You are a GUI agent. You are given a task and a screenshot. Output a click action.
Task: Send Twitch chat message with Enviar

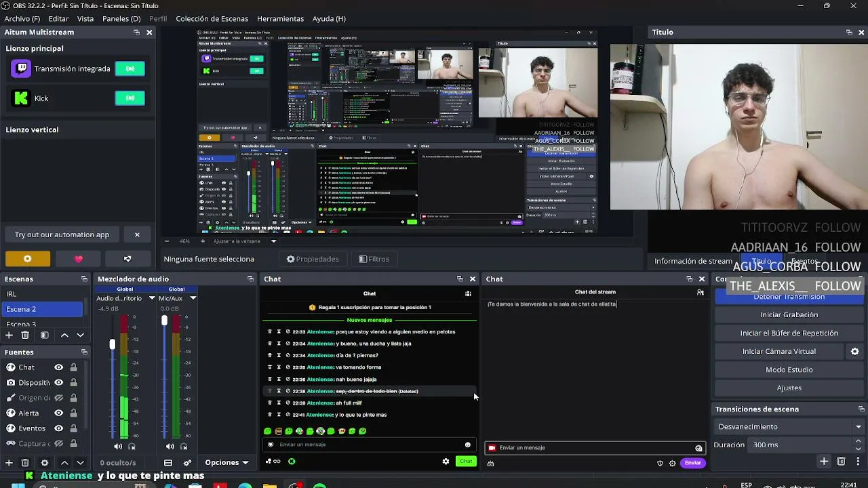coord(693,463)
